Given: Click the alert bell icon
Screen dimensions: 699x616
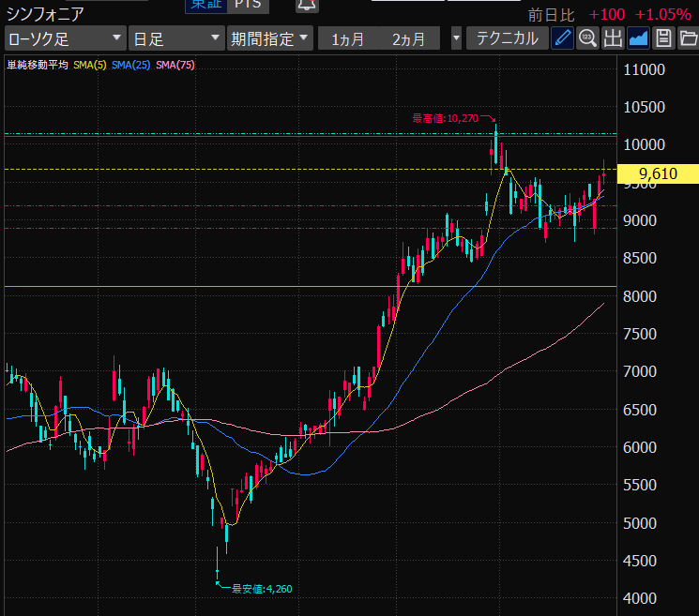Looking at the screenshot, I should click(x=307, y=6).
